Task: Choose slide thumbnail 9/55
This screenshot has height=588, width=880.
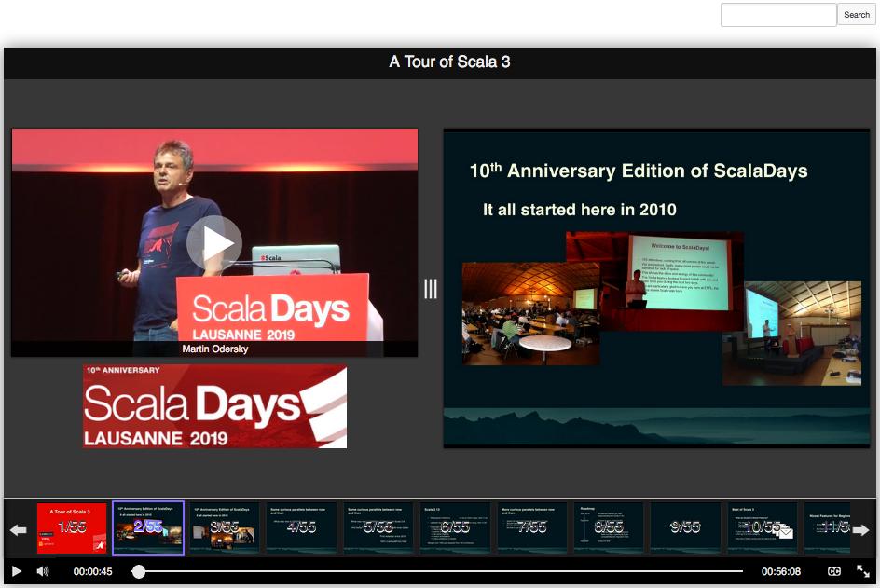Action: 685,528
